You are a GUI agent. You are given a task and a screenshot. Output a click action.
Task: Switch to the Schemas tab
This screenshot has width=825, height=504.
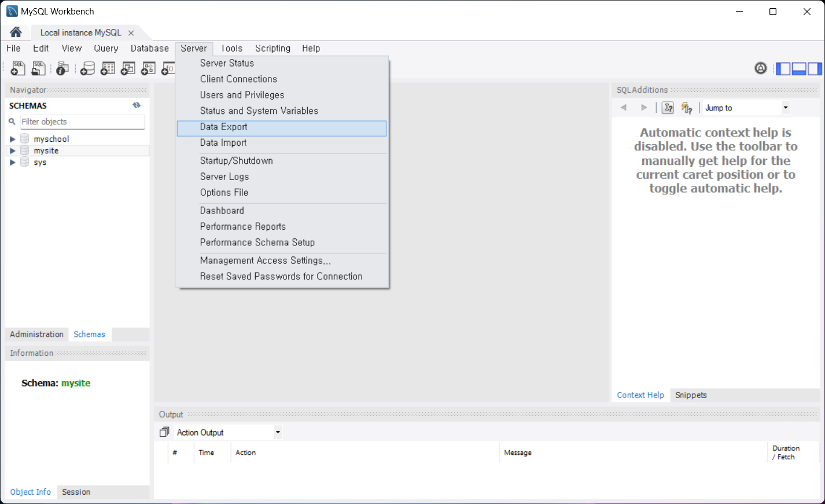coord(90,334)
